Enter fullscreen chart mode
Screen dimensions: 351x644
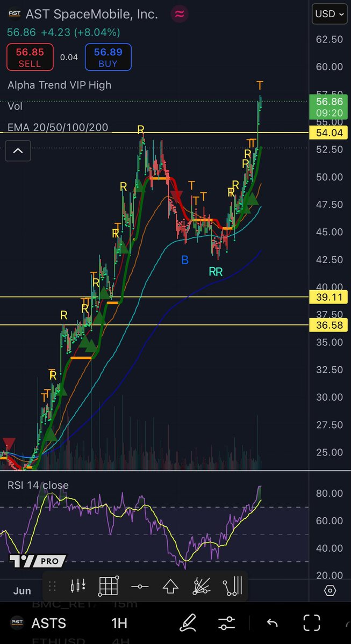coord(311,623)
